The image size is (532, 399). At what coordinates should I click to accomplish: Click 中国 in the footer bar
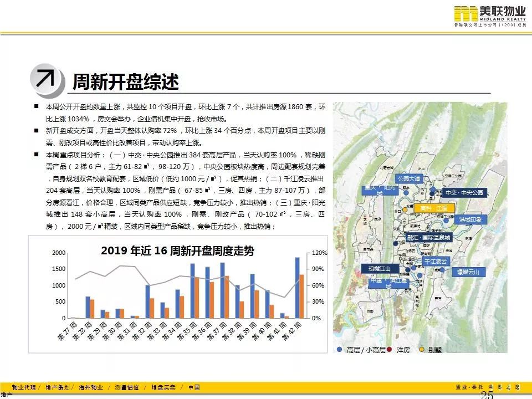[194, 387]
